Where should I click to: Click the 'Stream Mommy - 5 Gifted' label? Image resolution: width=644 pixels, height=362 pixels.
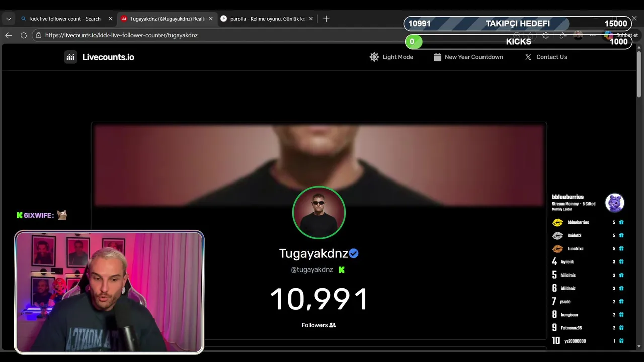(574, 204)
